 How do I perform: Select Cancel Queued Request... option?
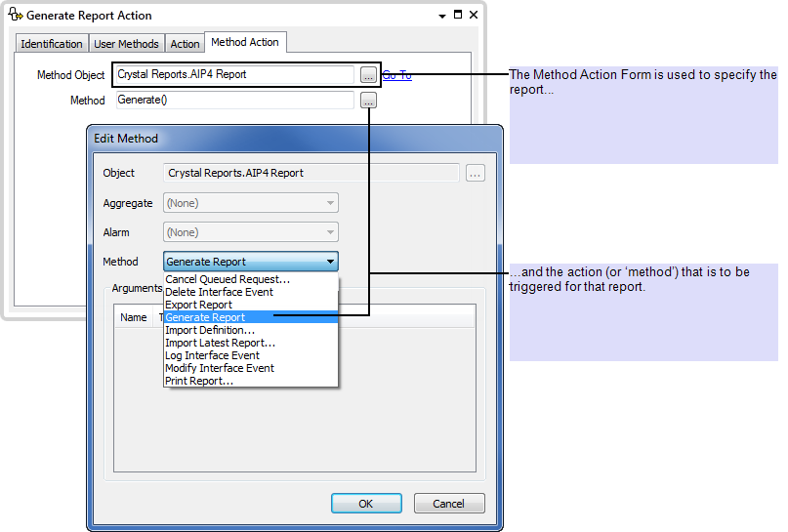click(228, 279)
